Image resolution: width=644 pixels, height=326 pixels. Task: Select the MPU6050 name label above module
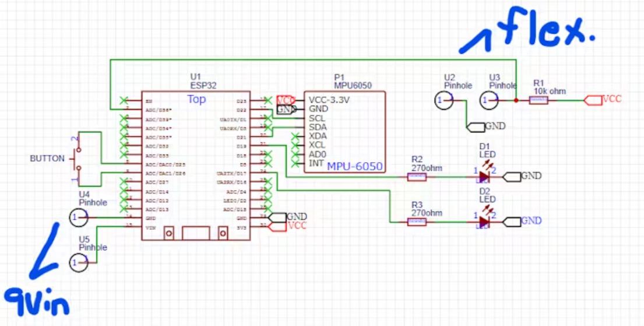(353, 86)
